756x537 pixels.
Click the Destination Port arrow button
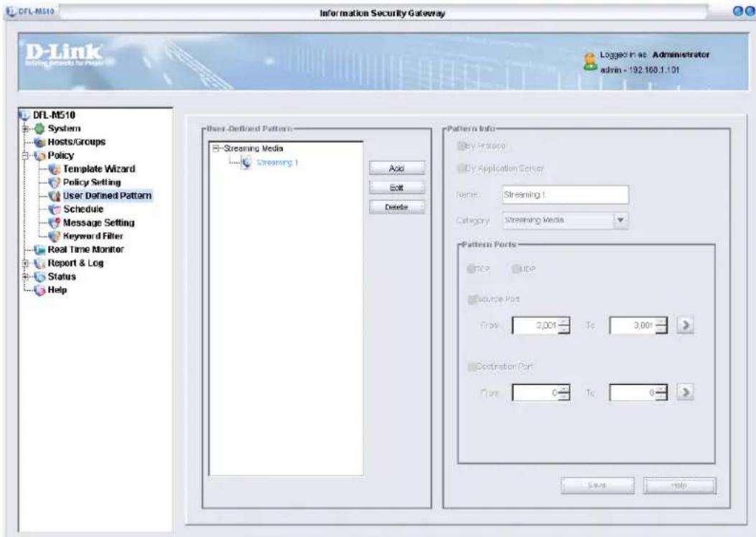coord(685,393)
